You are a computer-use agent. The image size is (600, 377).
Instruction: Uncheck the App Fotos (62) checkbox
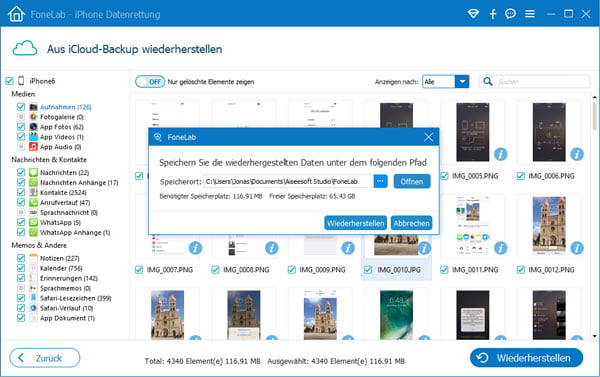tap(21, 127)
